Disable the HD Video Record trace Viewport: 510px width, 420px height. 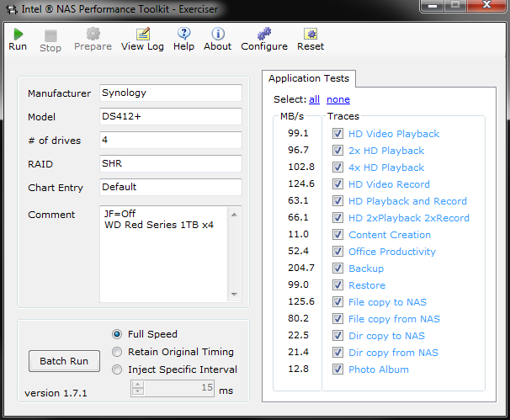(x=337, y=184)
